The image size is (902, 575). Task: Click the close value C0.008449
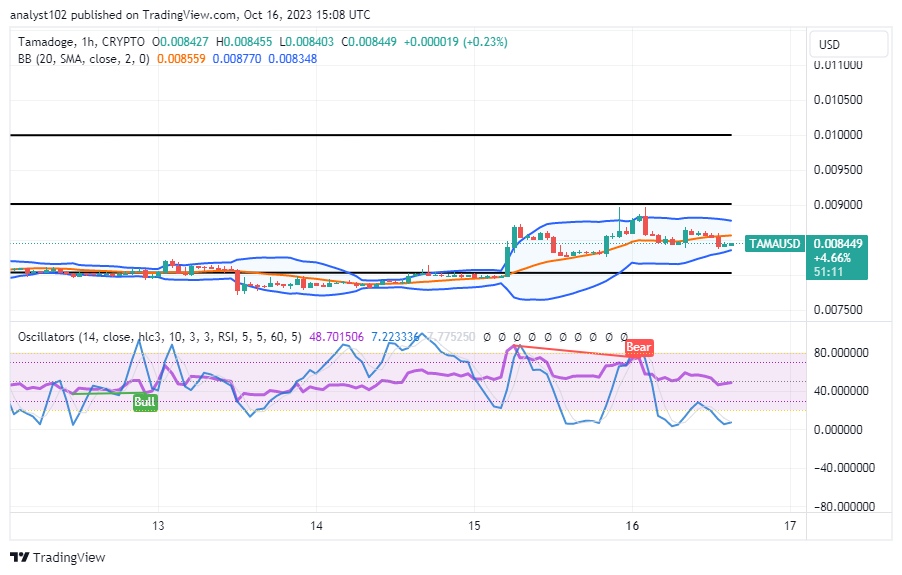pos(369,42)
